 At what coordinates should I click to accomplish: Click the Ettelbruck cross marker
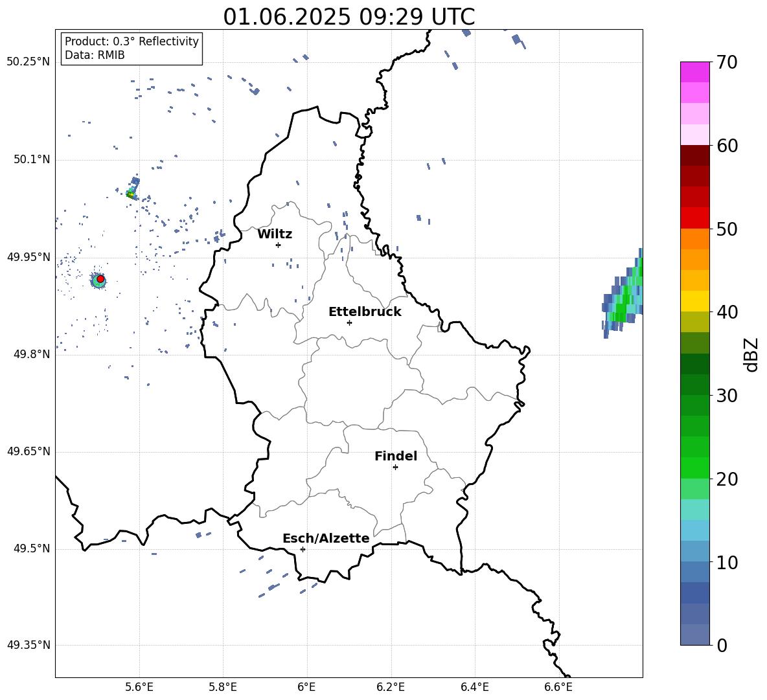[x=349, y=322]
